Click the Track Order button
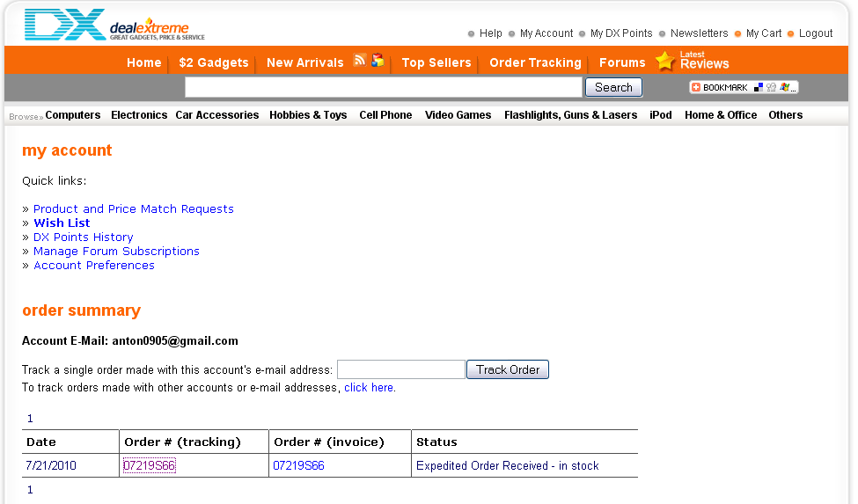This screenshot has width=858, height=504. 507,369
